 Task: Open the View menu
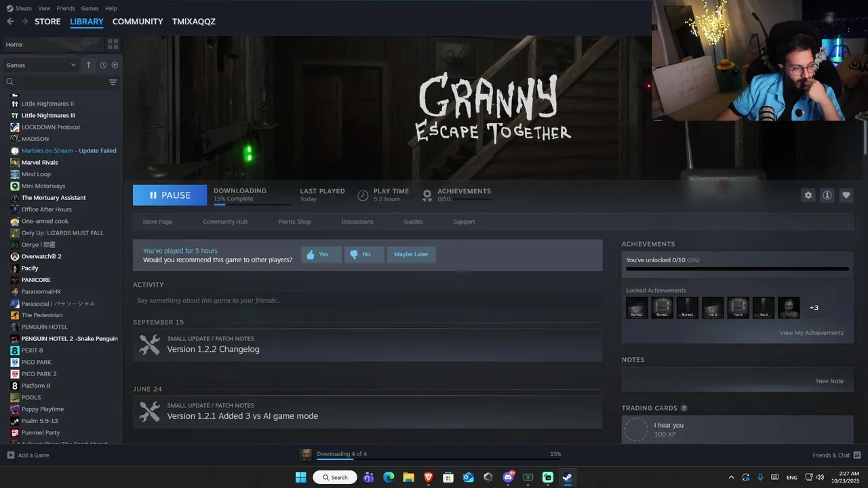point(44,8)
